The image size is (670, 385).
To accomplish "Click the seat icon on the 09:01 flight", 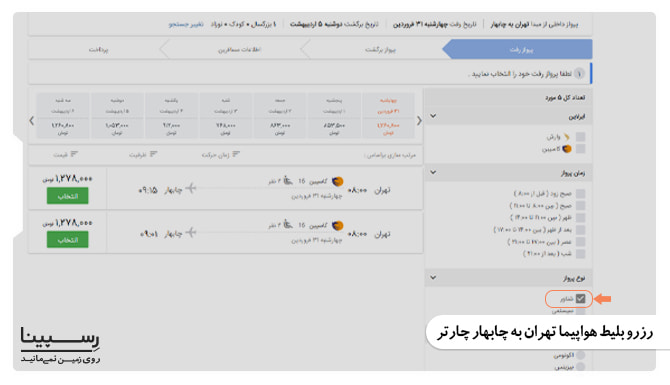I will click(288, 225).
